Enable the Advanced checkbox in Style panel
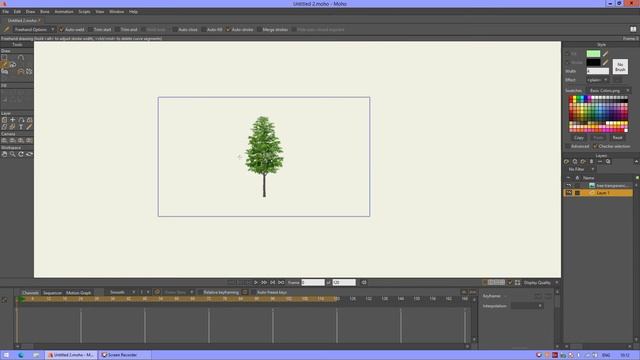640x360 pixels. click(568, 146)
